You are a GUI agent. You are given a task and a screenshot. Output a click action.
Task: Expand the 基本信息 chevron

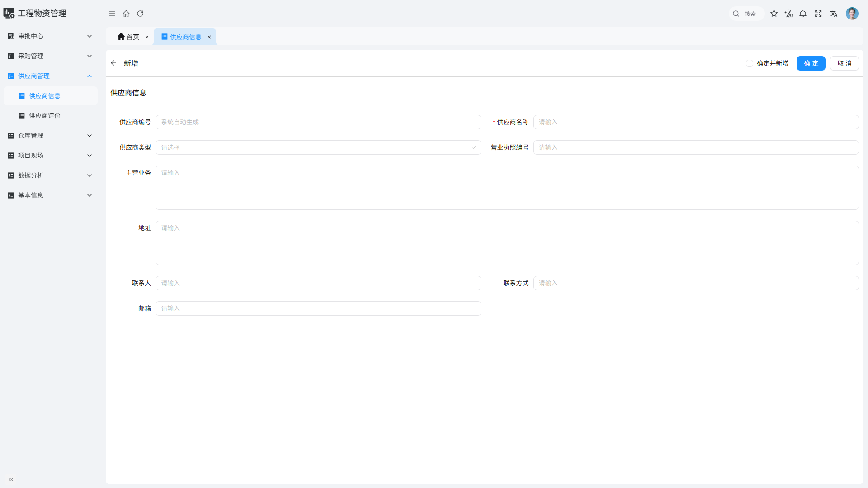90,195
